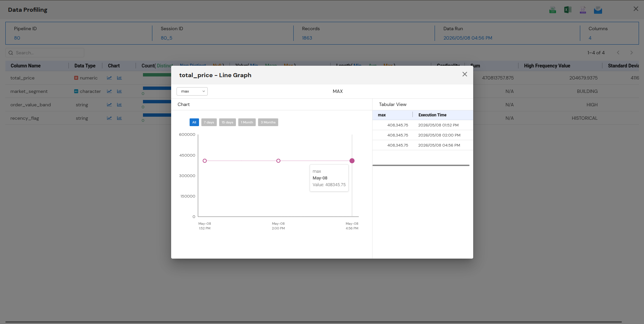This screenshot has width=644, height=324.
Task: Click the Search input field
Action: [x=45, y=53]
